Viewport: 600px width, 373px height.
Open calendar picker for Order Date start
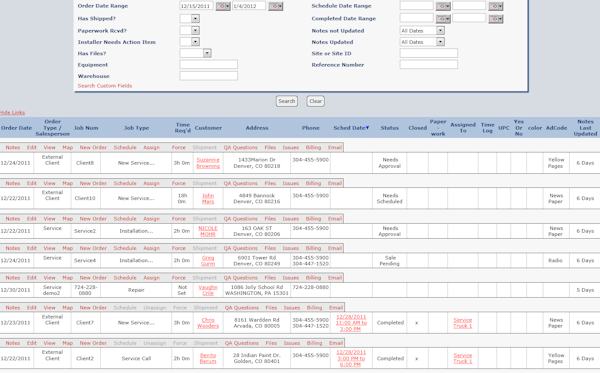[x=223, y=6]
